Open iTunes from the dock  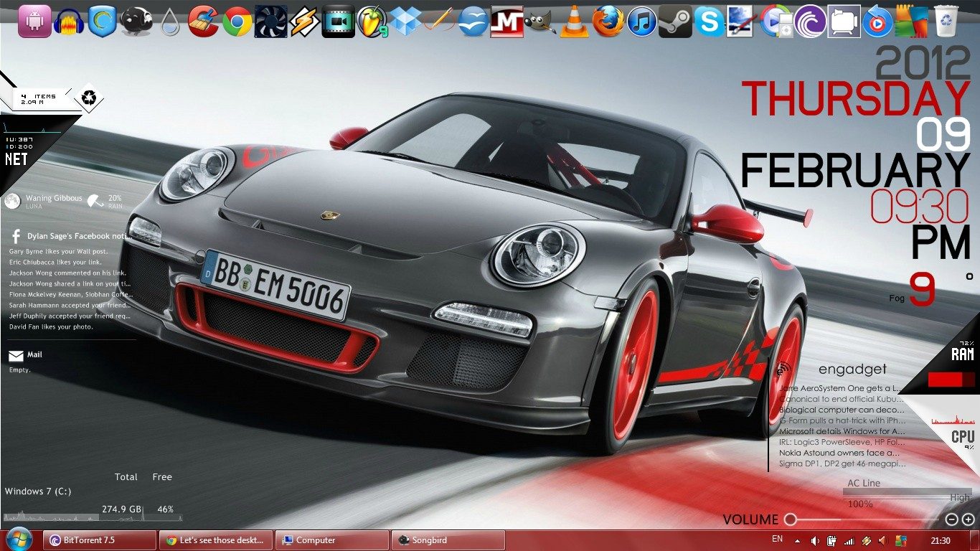642,22
